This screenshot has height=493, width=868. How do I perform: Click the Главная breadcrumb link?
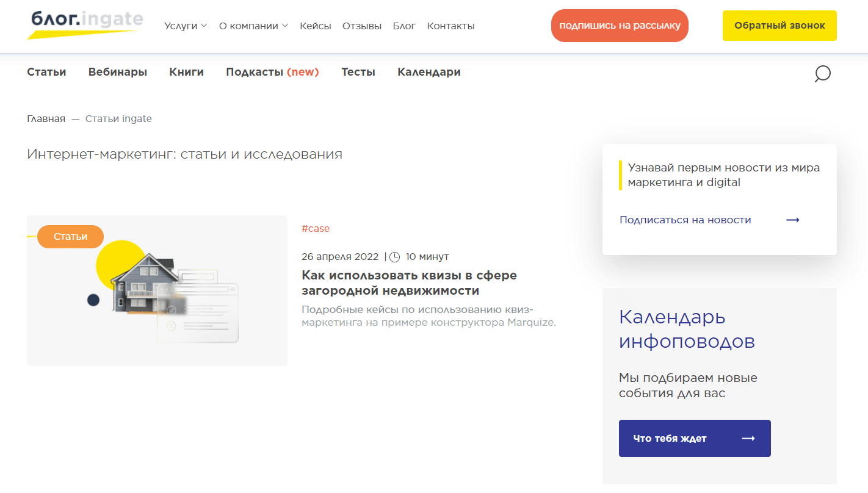[x=46, y=118]
